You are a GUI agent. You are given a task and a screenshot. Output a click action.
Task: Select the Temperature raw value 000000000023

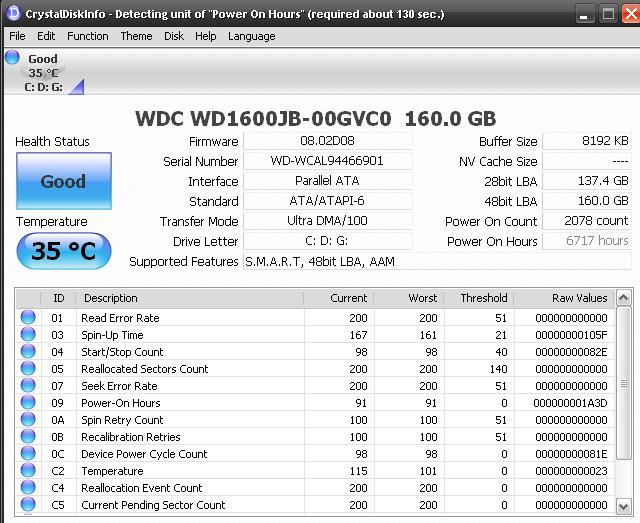pos(571,471)
